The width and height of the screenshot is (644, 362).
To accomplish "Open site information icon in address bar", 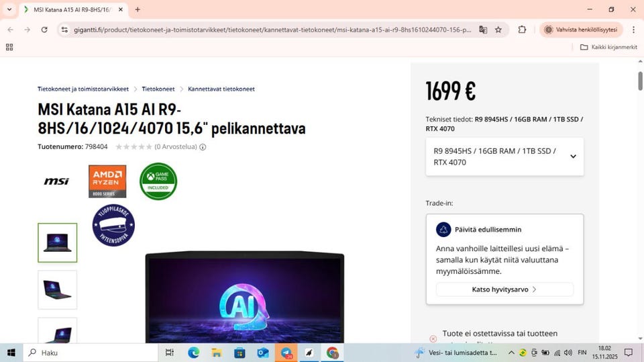I will 64,30.
